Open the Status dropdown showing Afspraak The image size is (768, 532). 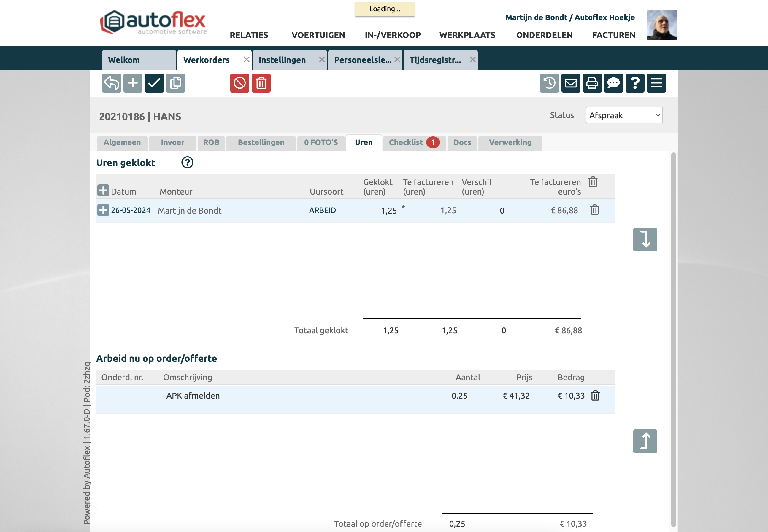623,115
